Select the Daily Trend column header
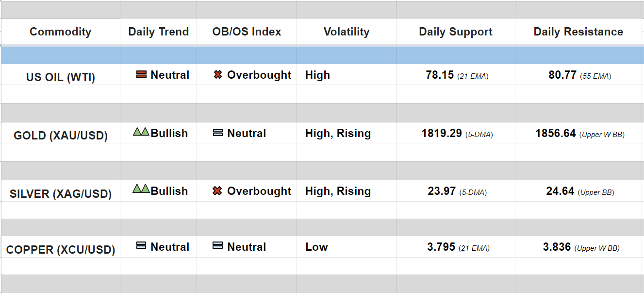 pos(158,32)
